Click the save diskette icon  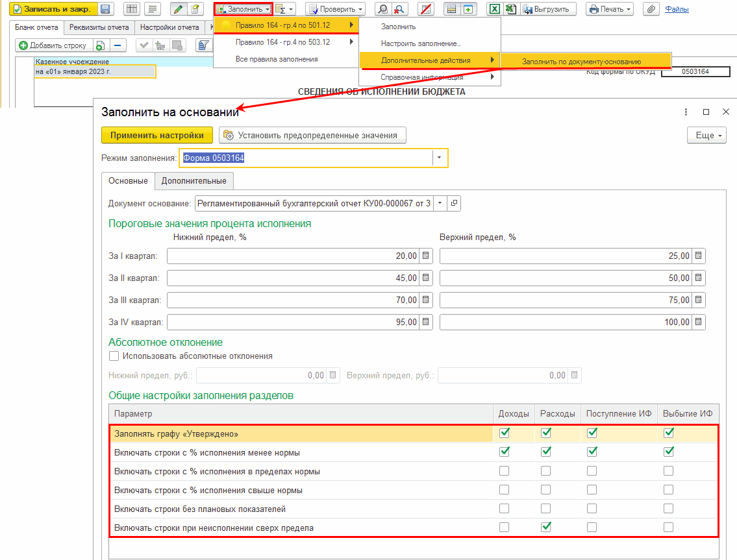105,9
